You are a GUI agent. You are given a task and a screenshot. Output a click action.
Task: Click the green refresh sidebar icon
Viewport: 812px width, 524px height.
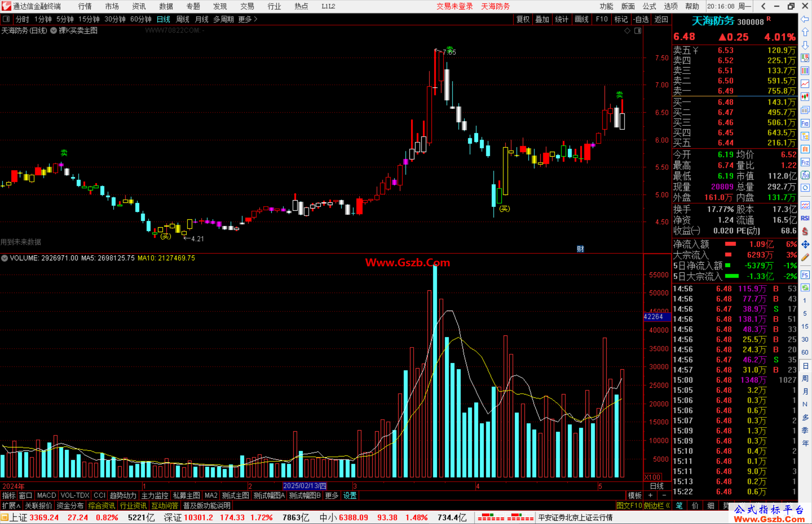click(x=805, y=288)
